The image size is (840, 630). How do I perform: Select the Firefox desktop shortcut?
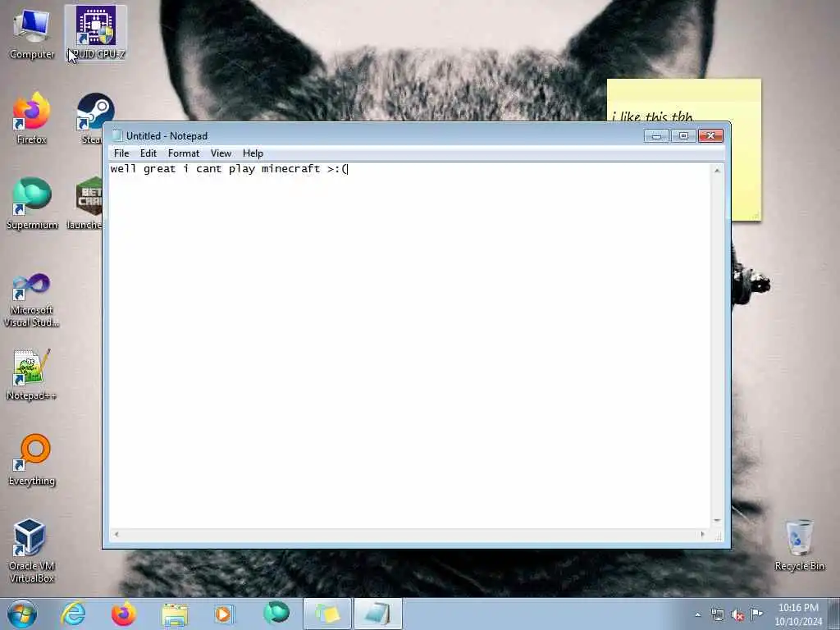pos(32,118)
